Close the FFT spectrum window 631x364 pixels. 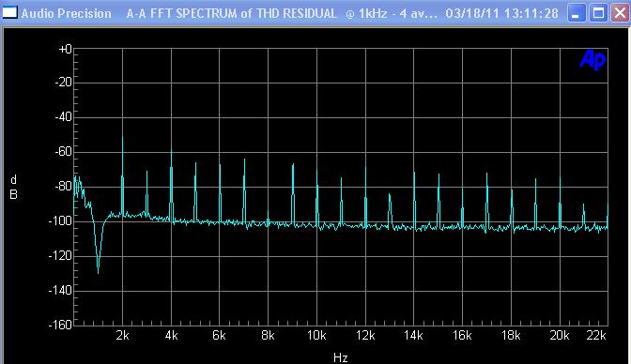[x=620, y=13]
